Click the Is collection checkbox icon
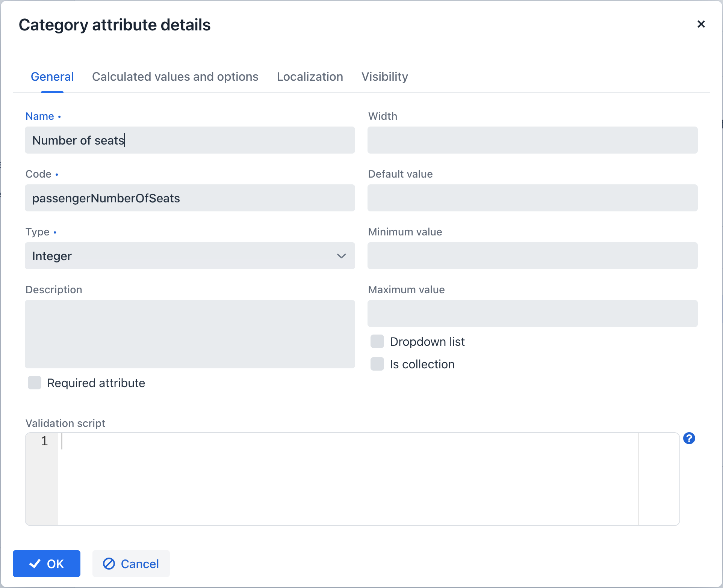The image size is (723, 588). pos(377,364)
